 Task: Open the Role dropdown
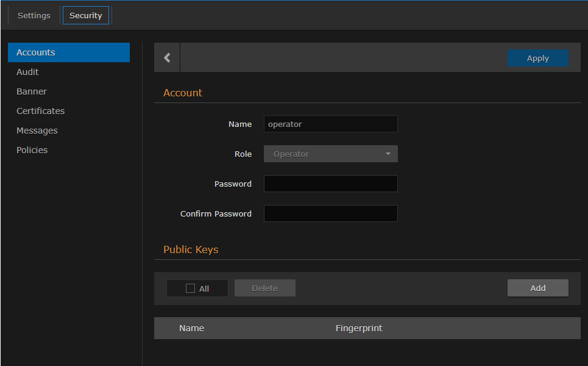pyautogui.click(x=330, y=154)
